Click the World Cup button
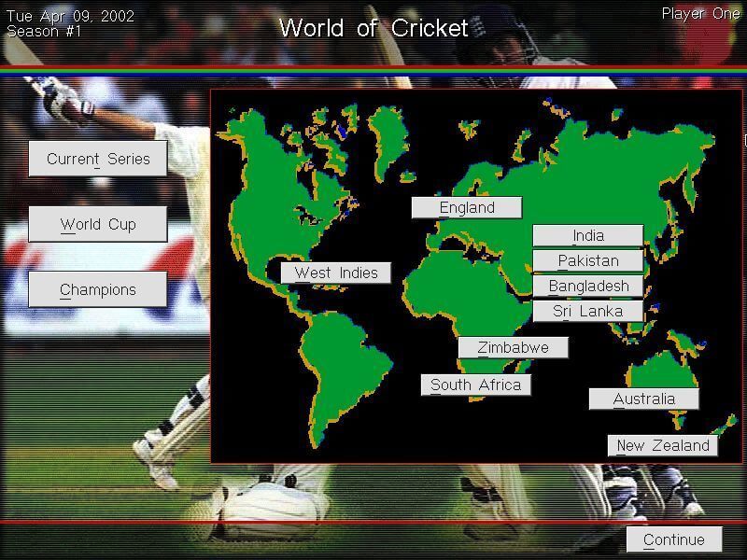 pyautogui.click(x=98, y=224)
